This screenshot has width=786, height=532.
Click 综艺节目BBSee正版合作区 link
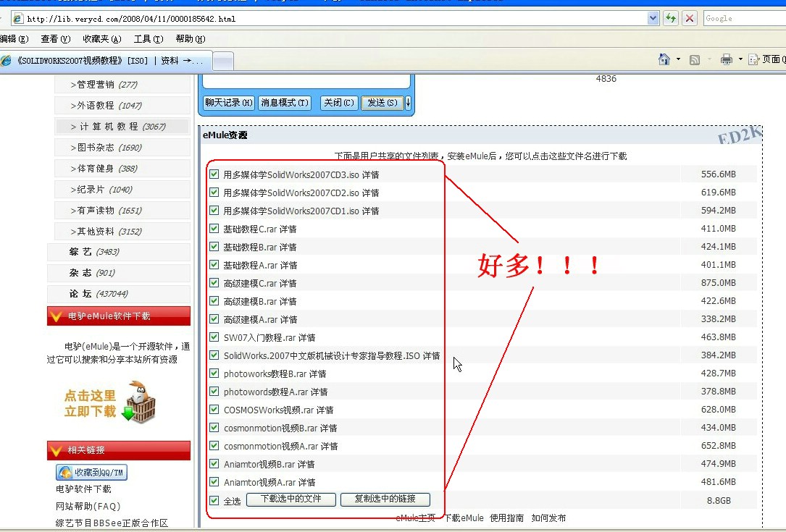[x=112, y=523]
